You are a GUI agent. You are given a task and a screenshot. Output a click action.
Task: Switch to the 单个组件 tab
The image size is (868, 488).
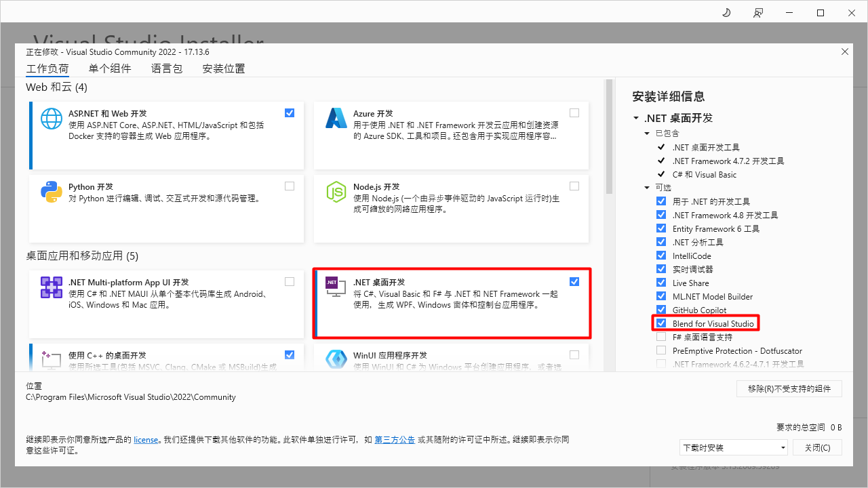coord(110,68)
